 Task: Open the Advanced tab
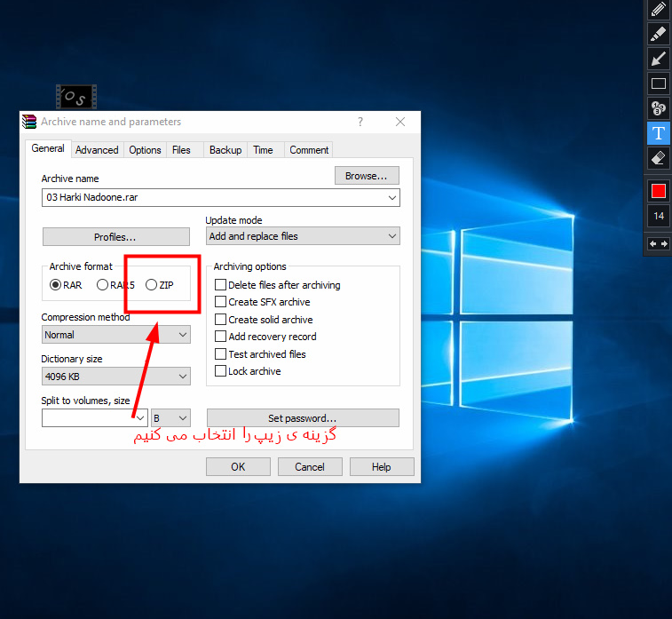(x=97, y=150)
